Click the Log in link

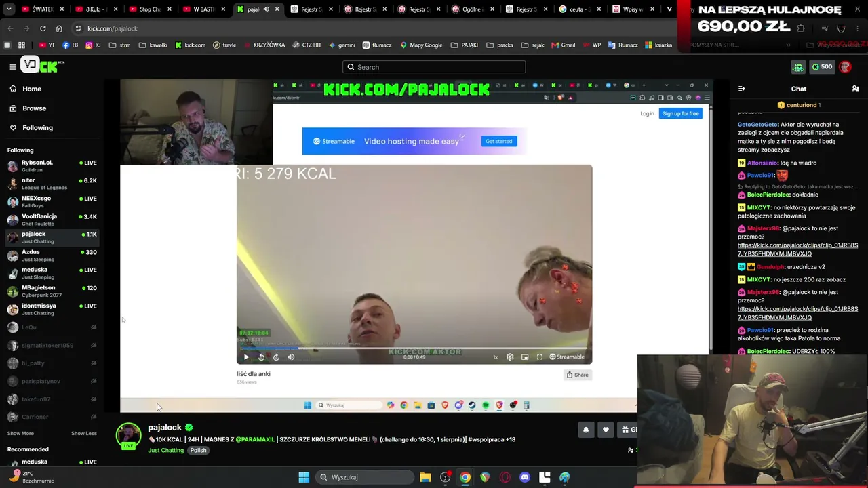pos(647,113)
